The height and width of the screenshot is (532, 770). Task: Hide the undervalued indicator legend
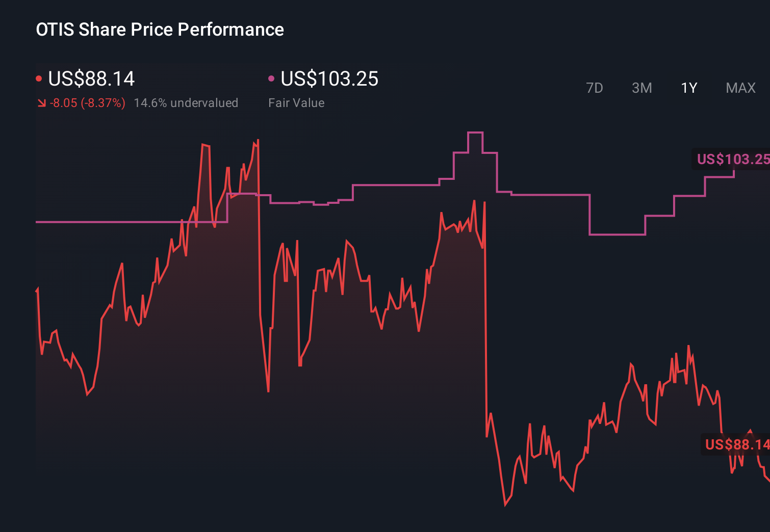point(186,102)
